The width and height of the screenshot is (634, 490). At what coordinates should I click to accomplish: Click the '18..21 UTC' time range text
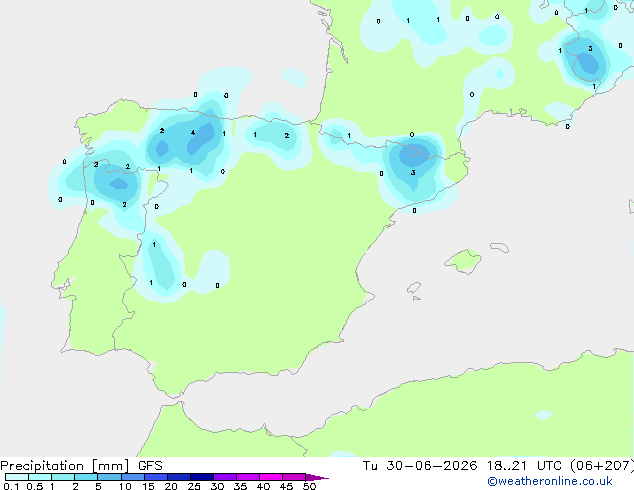point(524,466)
